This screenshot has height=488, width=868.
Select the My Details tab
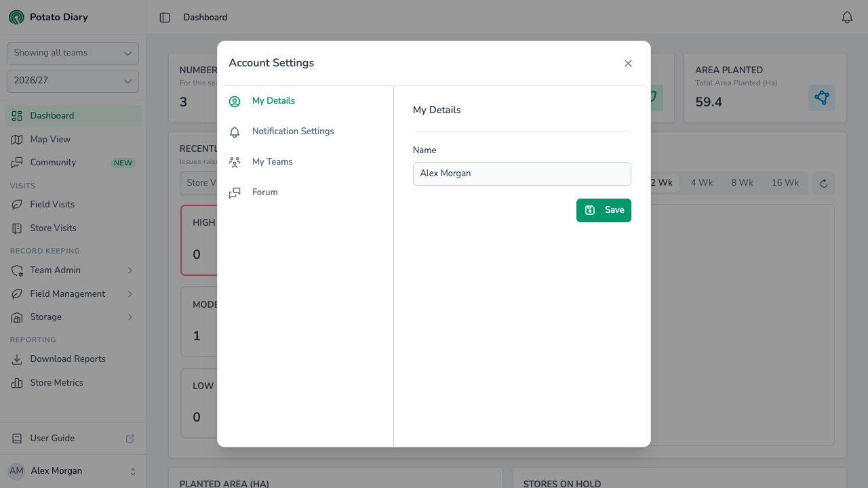point(305,101)
